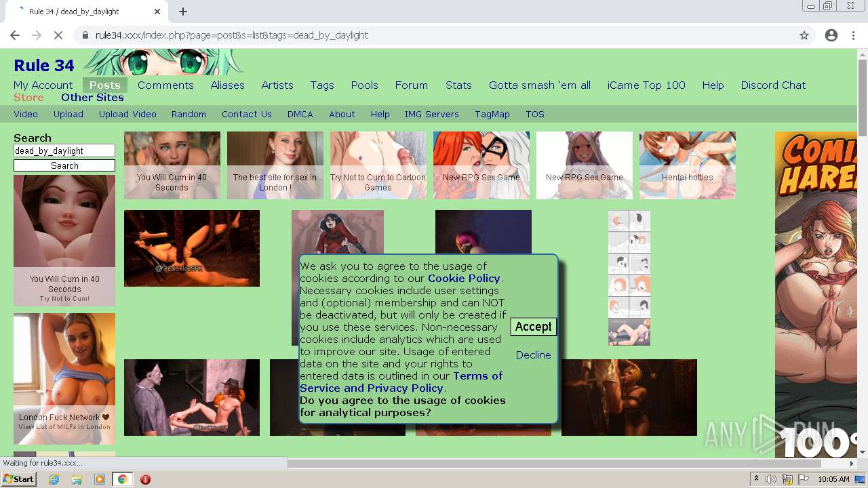This screenshot has height=488, width=868.
Task: Open the Comments section
Action: click(165, 85)
